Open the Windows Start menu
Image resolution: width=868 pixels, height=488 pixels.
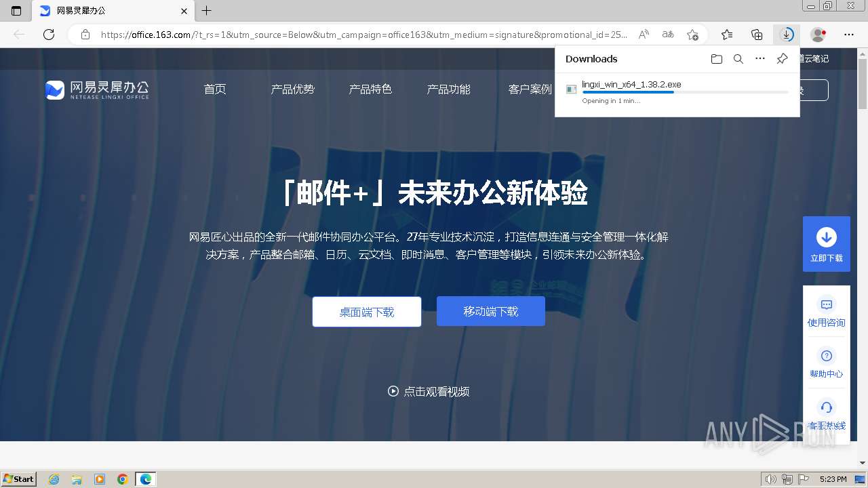[19, 479]
